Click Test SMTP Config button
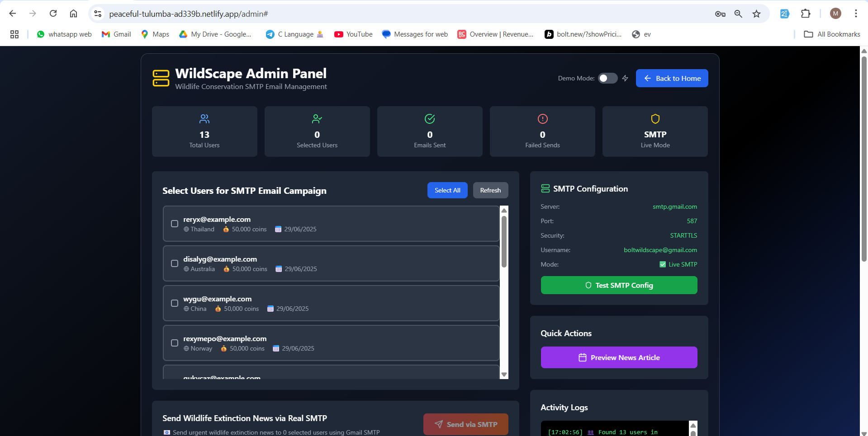Image resolution: width=868 pixels, height=436 pixels. pyautogui.click(x=619, y=285)
